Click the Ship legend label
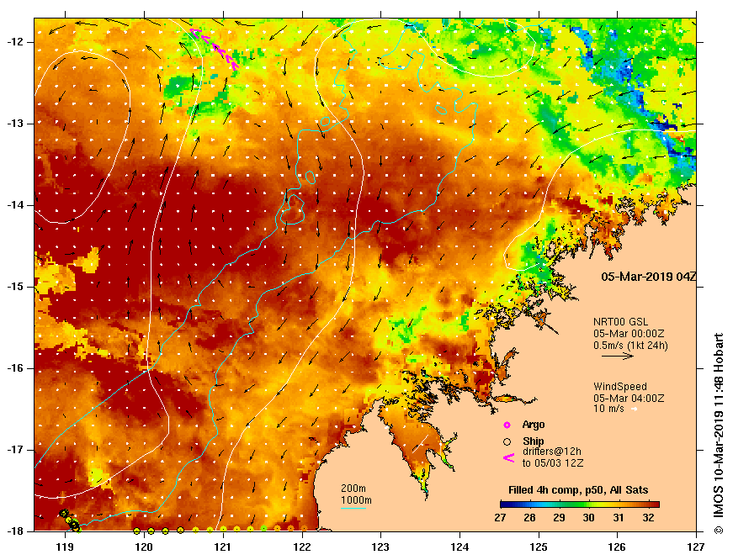The image size is (733, 560). 534,441
